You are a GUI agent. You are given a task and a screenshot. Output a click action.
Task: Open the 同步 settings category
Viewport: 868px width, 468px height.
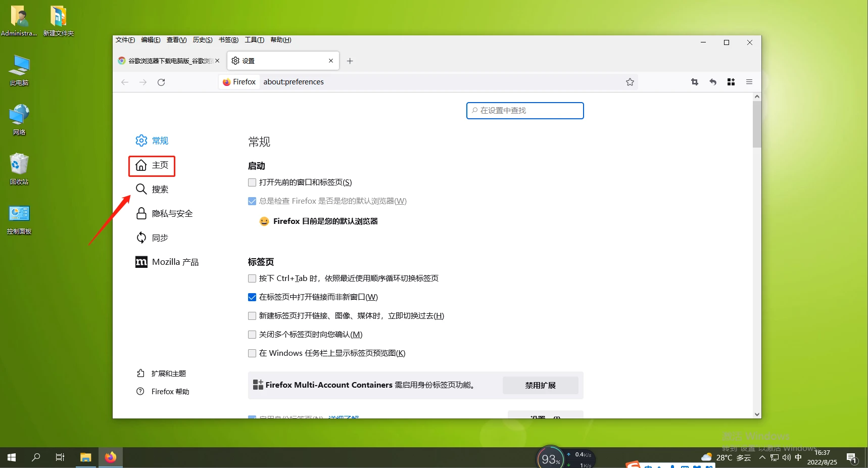tap(152, 238)
